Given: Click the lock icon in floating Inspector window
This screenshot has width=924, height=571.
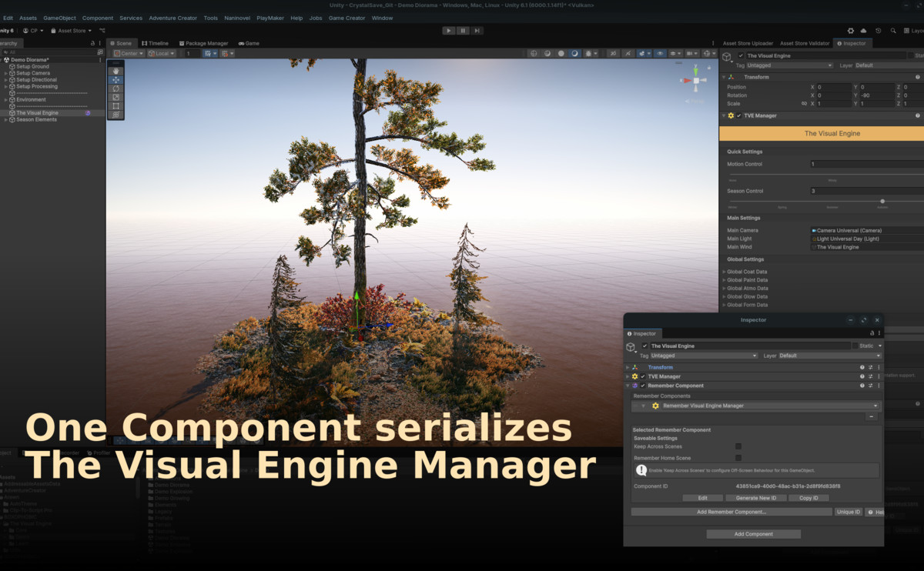Looking at the screenshot, I should coord(872,333).
